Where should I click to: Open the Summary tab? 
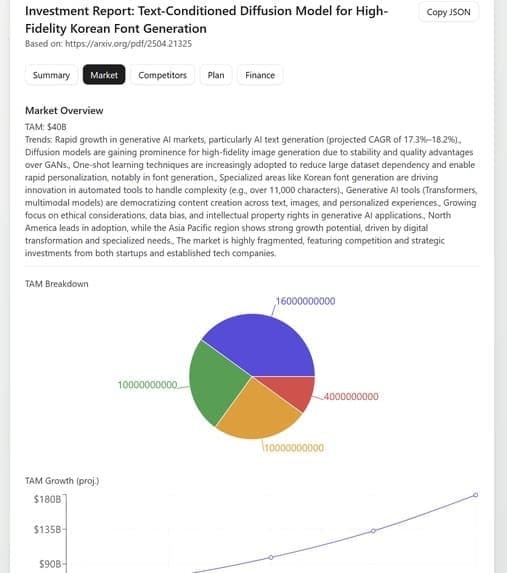point(51,75)
